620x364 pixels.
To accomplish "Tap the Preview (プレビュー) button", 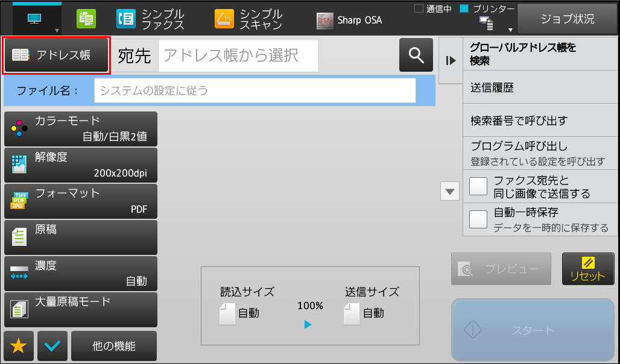I will tap(501, 269).
